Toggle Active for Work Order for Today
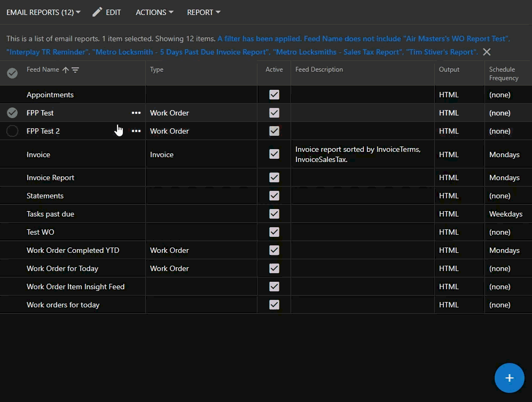 [x=274, y=268]
